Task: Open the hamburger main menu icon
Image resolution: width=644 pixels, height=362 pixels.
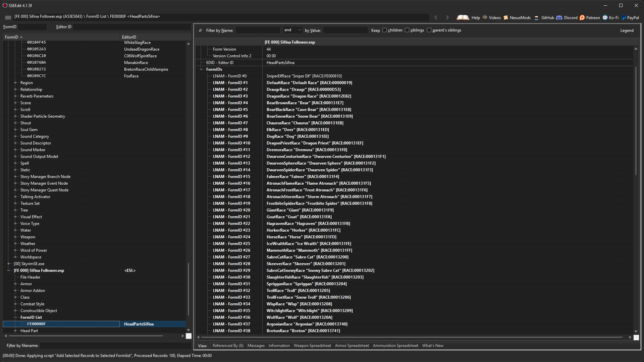Action: pos(8,17)
